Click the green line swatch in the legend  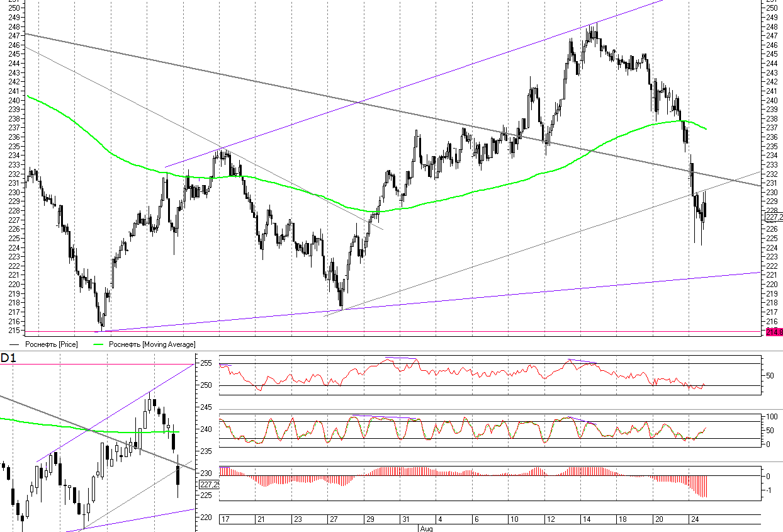pos(99,344)
